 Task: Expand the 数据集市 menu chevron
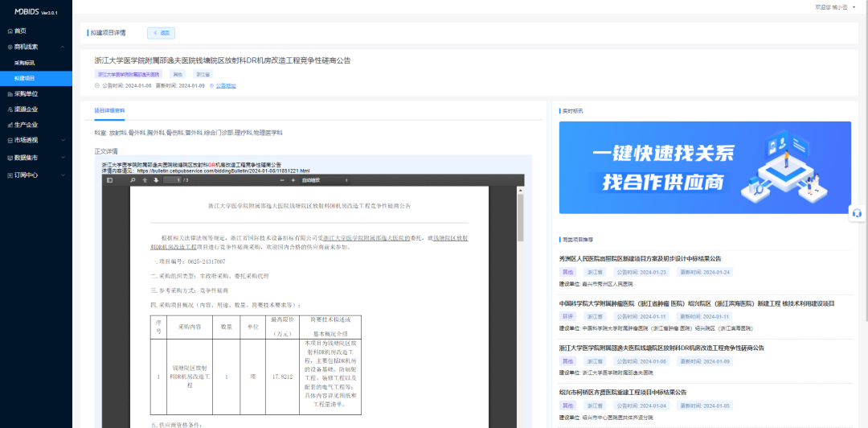[63, 158]
